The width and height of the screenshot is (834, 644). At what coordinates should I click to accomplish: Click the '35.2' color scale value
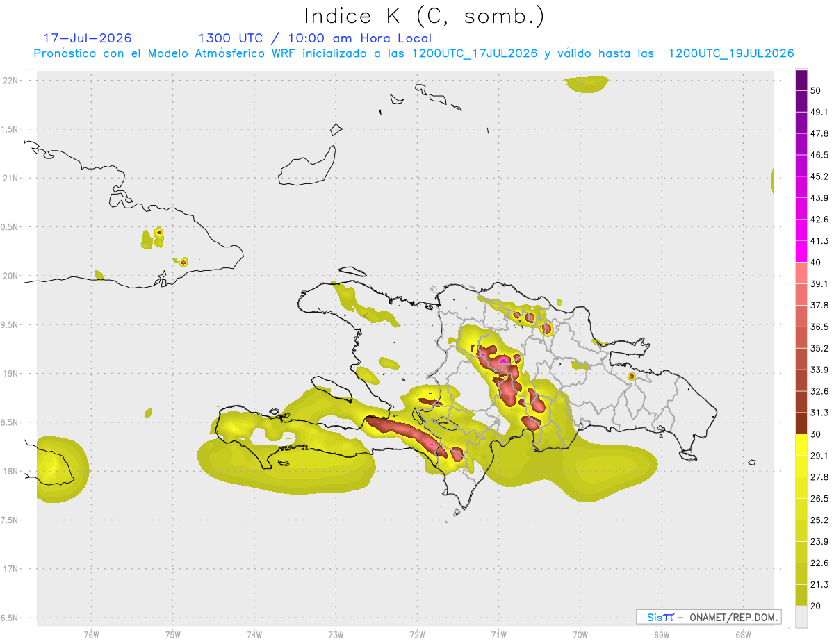[819, 348]
